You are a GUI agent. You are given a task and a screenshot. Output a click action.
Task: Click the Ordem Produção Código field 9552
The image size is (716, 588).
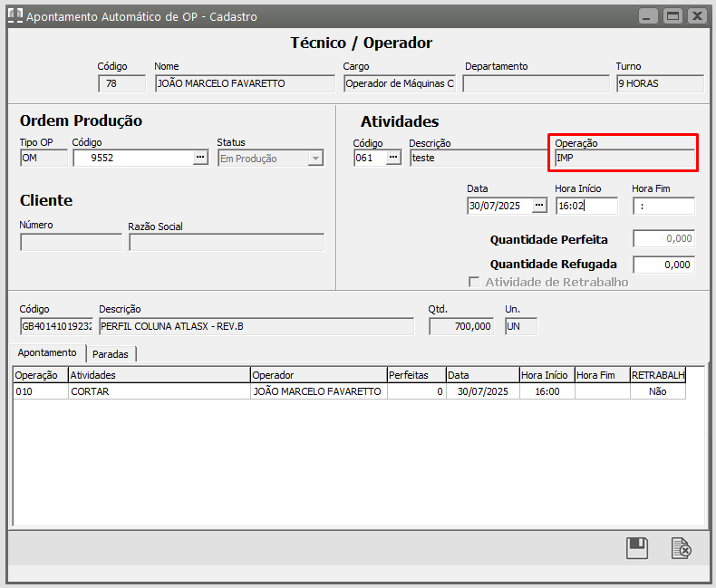(131, 158)
